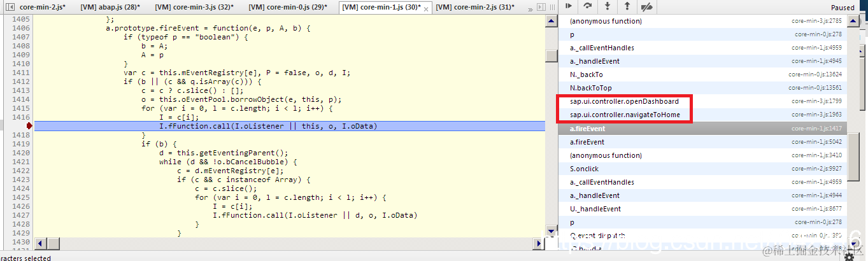The width and height of the screenshot is (868, 261).
Task: Click the highlighted 'I.fFunction.call(I.oListener || this' line
Action: click(290, 127)
